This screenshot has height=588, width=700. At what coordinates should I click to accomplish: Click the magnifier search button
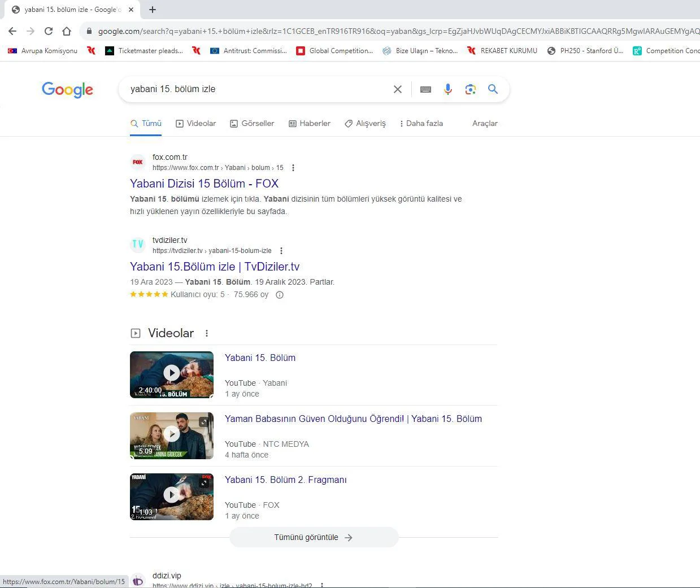click(x=493, y=89)
